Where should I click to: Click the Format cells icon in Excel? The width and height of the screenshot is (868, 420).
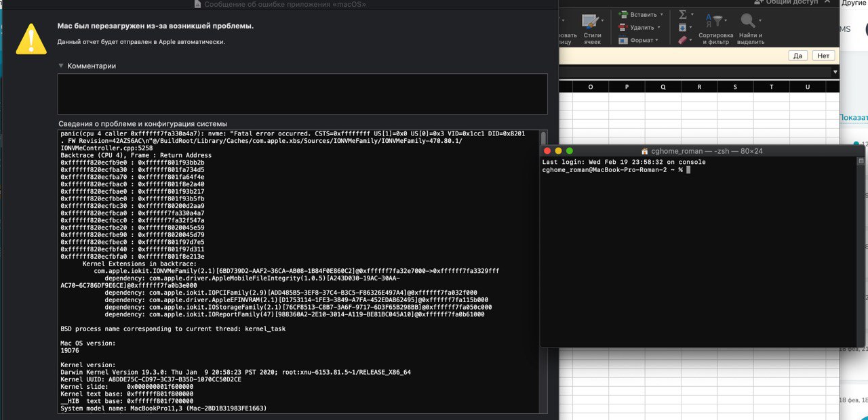[x=623, y=40]
